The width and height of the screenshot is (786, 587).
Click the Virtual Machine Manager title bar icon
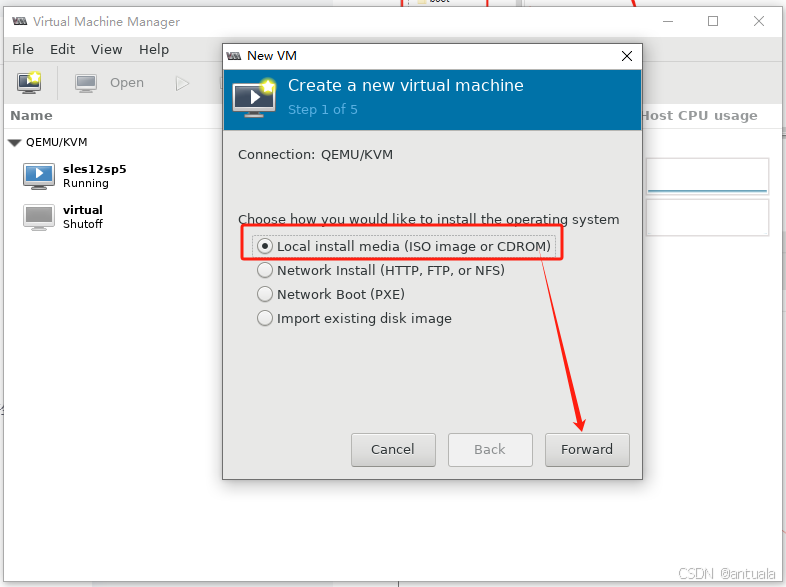(x=20, y=22)
